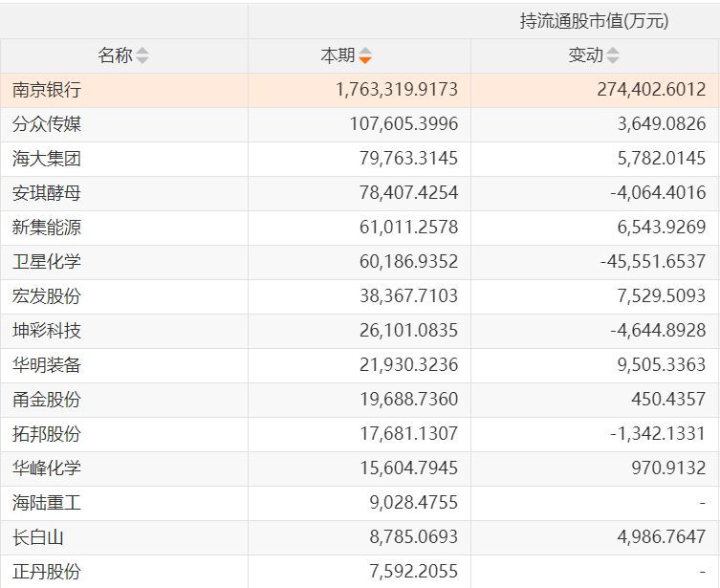Click the 宏发股份 name
The height and width of the screenshot is (588, 720).
point(47,296)
